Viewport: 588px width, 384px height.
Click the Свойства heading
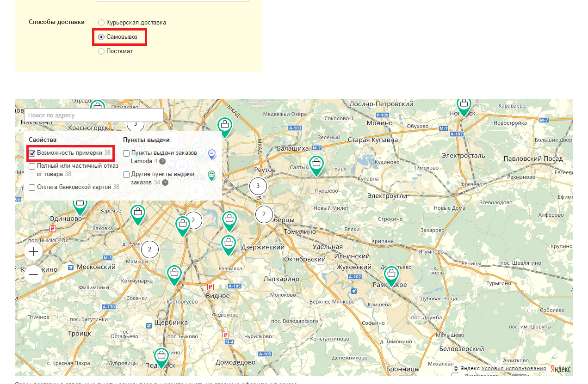pos(43,140)
